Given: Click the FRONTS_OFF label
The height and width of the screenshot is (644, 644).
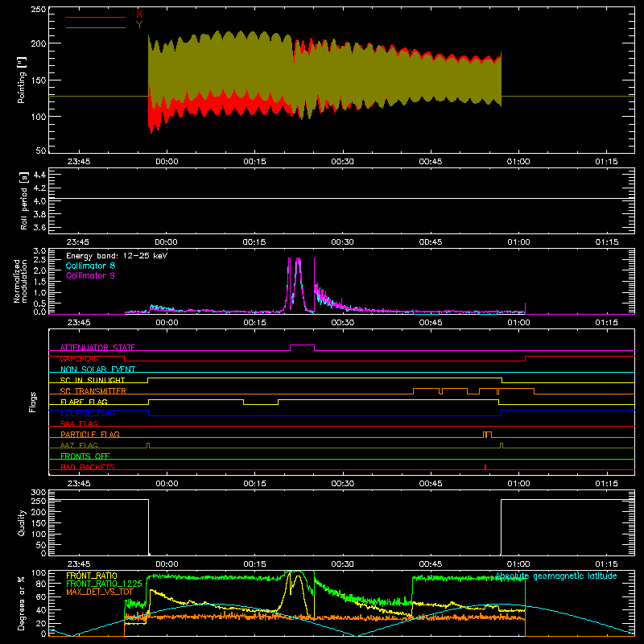Looking at the screenshot, I should [x=85, y=456].
